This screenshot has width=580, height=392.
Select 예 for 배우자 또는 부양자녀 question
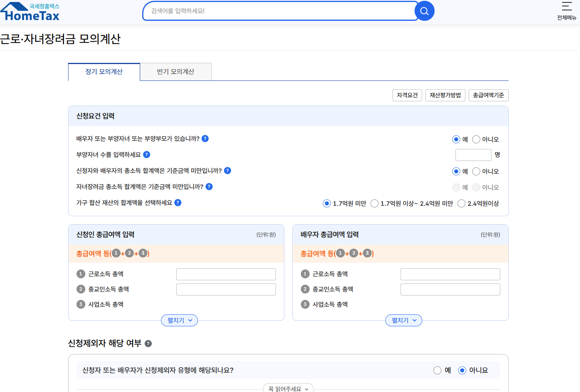(456, 139)
